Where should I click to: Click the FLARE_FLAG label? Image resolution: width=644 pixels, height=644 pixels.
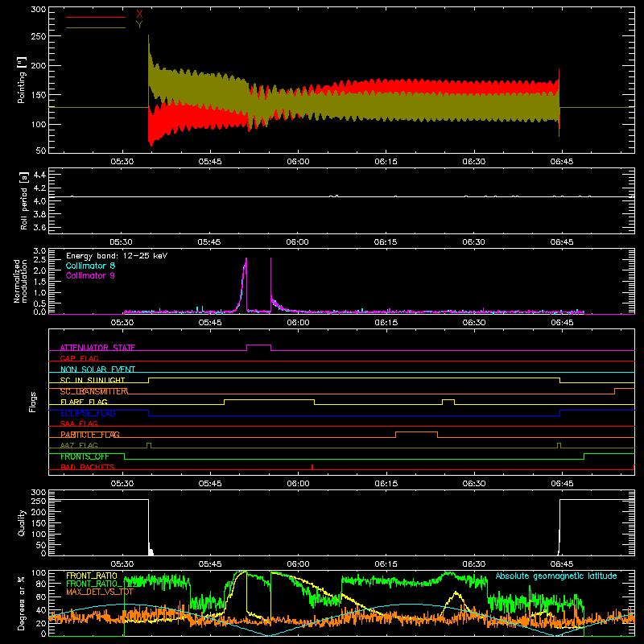point(84,402)
